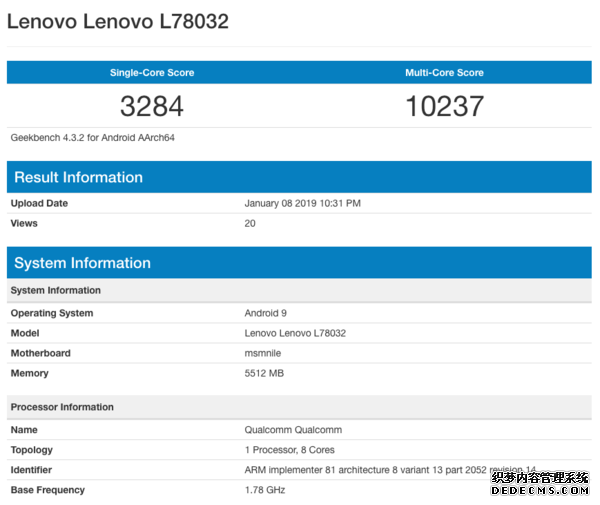Select the single-core score value 3284

click(152, 106)
